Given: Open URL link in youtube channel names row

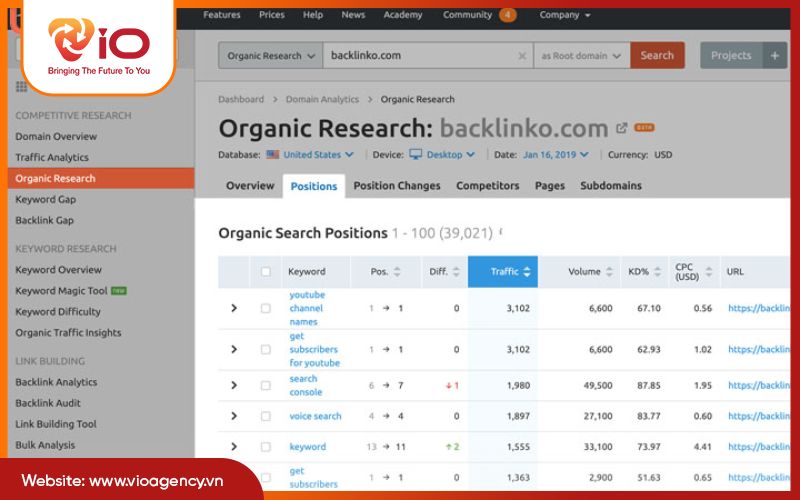Looking at the screenshot, I should [759, 308].
